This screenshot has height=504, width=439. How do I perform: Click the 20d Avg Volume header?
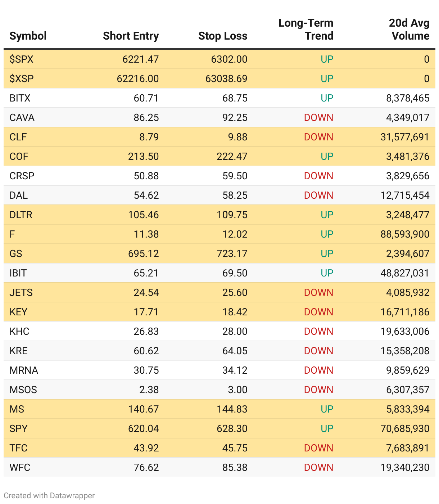[x=409, y=30]
